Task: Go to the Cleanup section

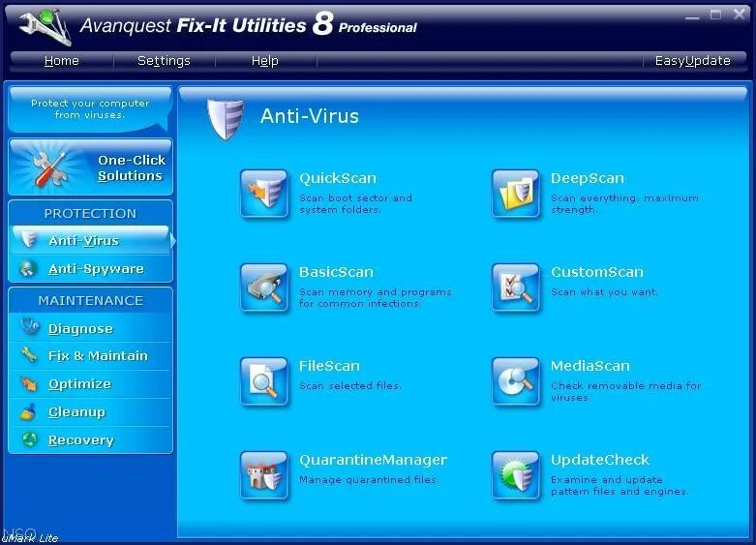Action: tap(91, 411)
